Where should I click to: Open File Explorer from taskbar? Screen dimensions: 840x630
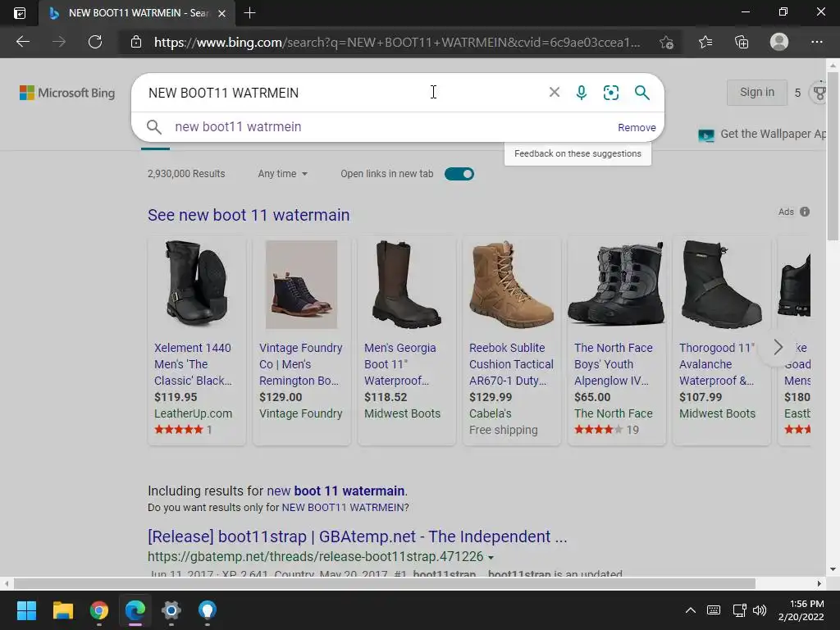[x=62, y=610]
